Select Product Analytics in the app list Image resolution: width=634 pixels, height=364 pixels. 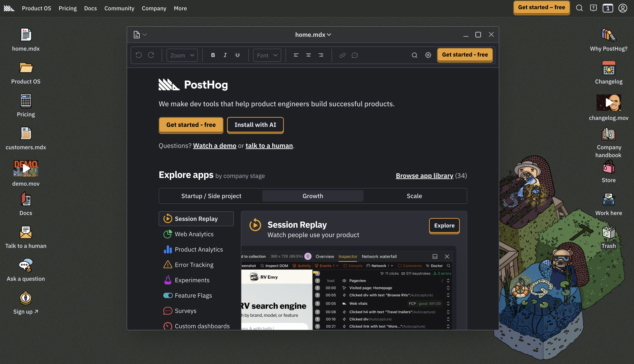[x=196, y=250]
